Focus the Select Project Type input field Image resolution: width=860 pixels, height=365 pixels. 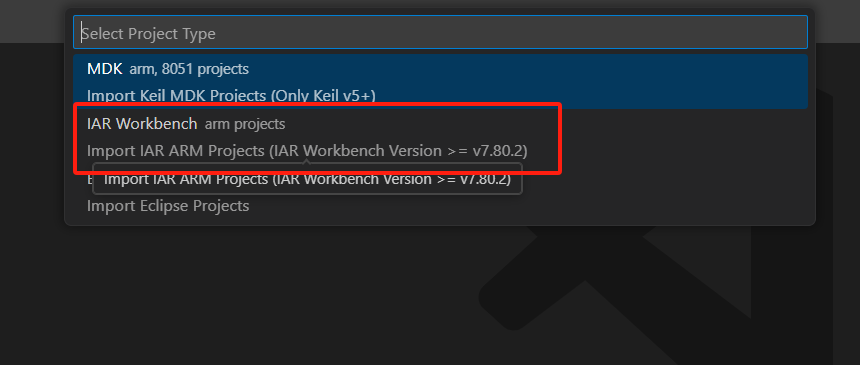440,32
